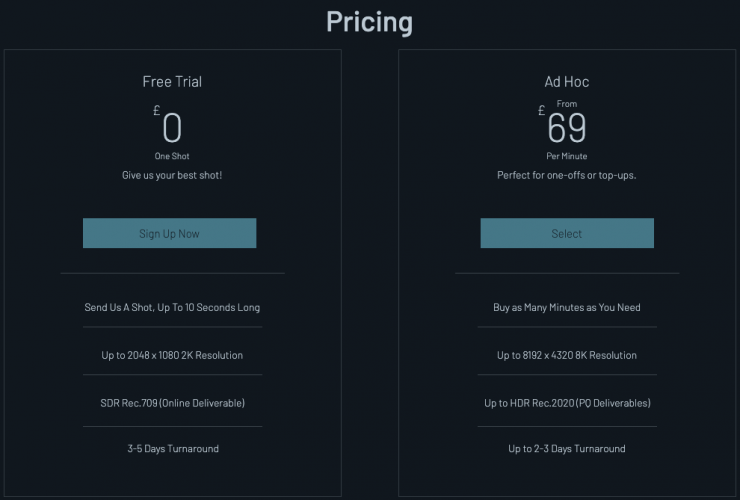
Task: Click the 3-5 Days Turnaround feature
Action: [x=172, y=448]
